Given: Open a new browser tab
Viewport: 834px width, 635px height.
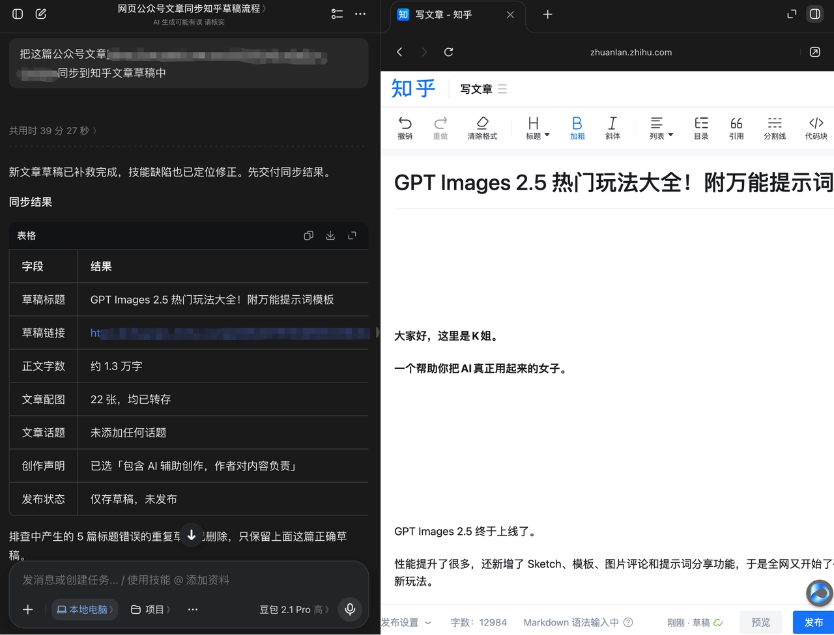Looking at the screenshot, I should 547,15.
